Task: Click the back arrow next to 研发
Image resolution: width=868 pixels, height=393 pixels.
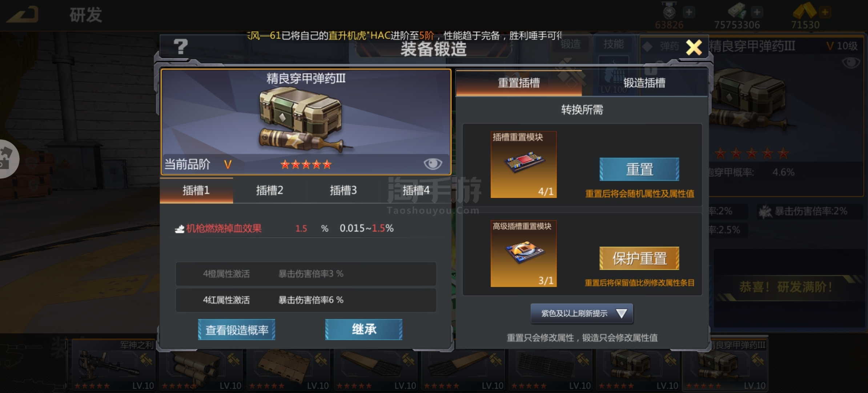Action: click(23, 15)
